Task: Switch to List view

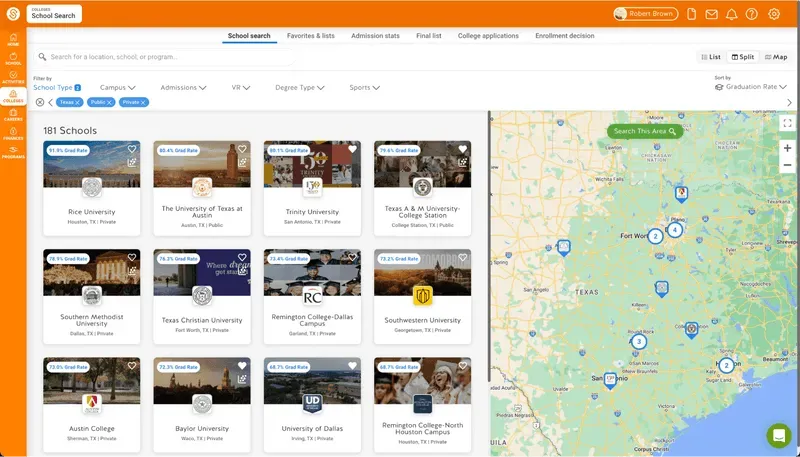Action: point(711,57)
